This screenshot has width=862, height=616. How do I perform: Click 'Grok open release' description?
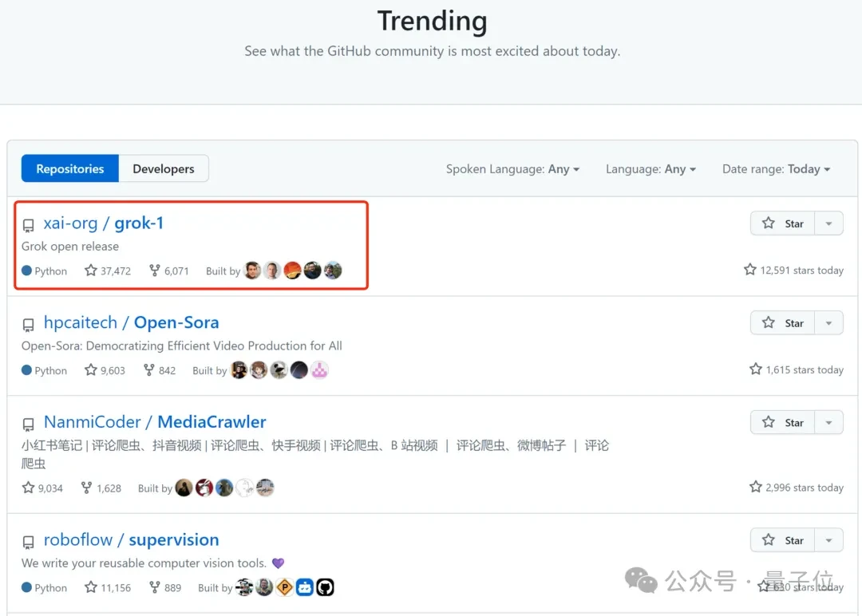[69, 247]
